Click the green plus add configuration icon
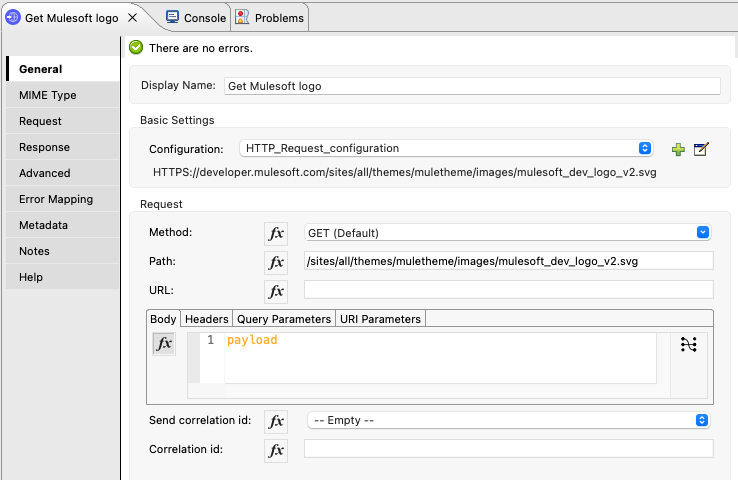This screenshot has height=480, width=738. point(678,149)
